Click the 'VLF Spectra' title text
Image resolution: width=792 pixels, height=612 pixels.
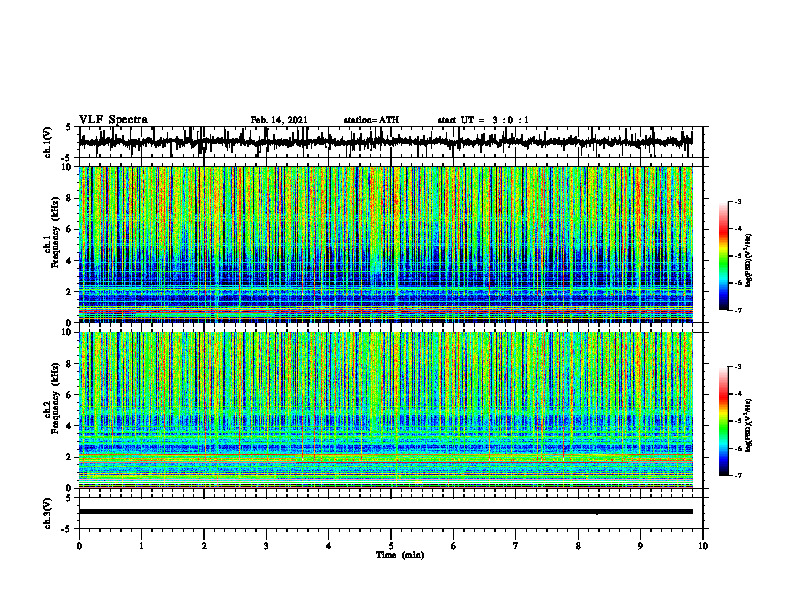tap(113, 120)
